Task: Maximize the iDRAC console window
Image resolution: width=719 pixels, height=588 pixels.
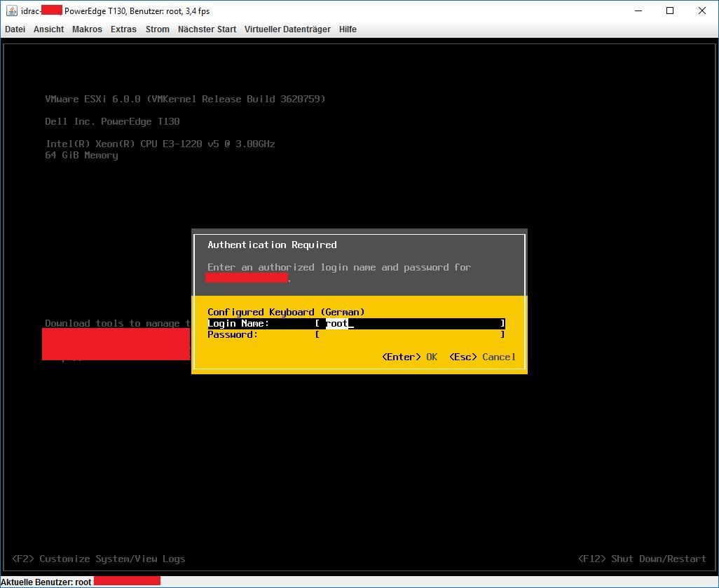Action: [x=670, y=11]
